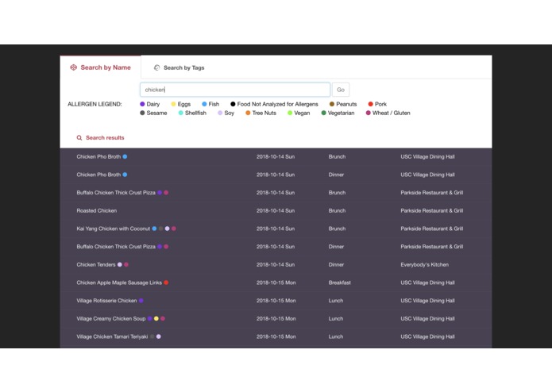552x392 pixels.
Task: Click the light green Vegan legend dot
Action: 290,113
